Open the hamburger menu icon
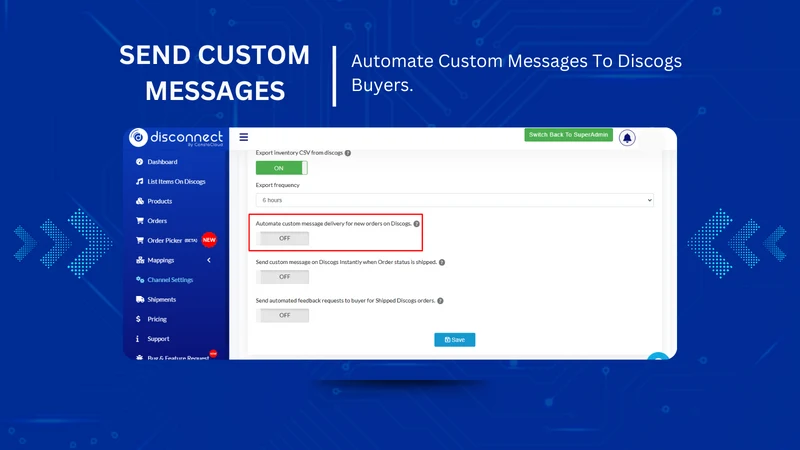 [x=243, y=137]
